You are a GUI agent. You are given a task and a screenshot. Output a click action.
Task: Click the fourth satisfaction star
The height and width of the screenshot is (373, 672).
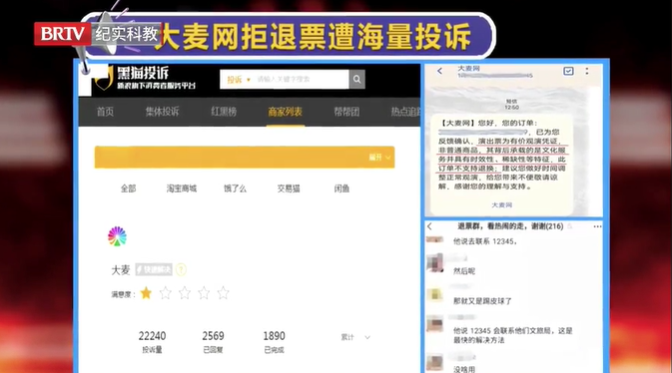204,293
